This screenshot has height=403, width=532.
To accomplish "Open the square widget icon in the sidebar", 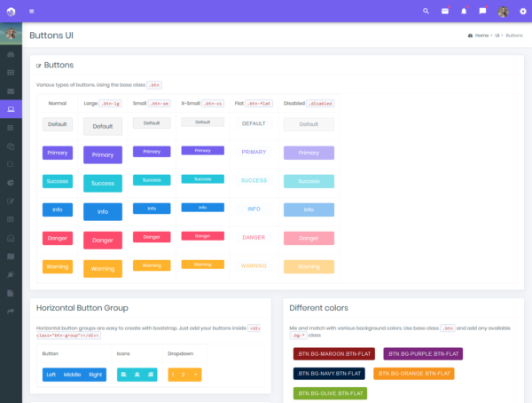I will [x=11, y=164].
